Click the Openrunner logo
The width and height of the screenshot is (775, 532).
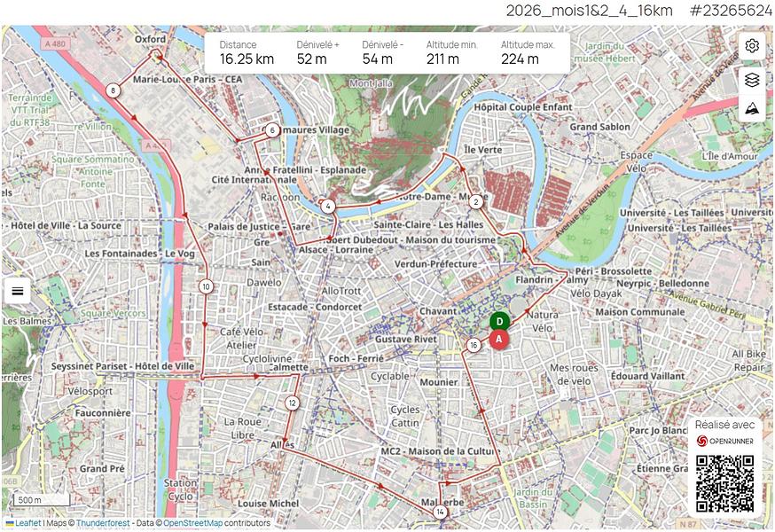pos(724,441)
